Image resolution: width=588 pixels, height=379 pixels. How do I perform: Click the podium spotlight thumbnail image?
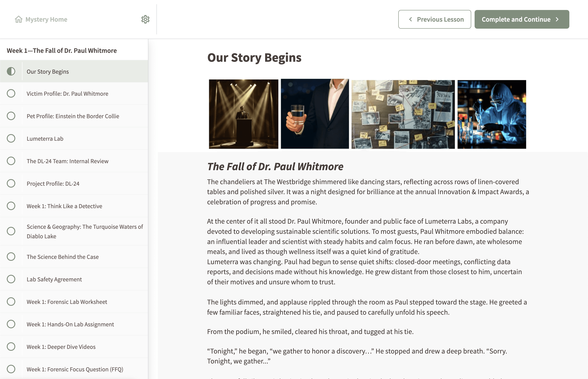click(243, 114)
